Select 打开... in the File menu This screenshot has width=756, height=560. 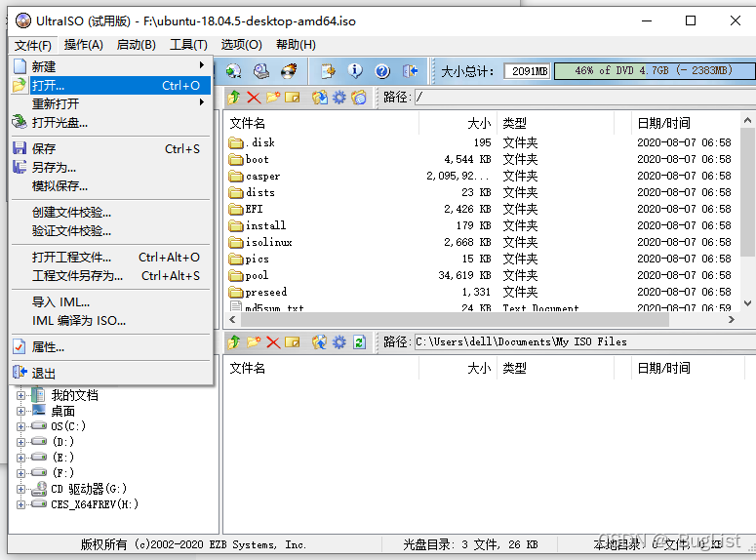[111, 86]
